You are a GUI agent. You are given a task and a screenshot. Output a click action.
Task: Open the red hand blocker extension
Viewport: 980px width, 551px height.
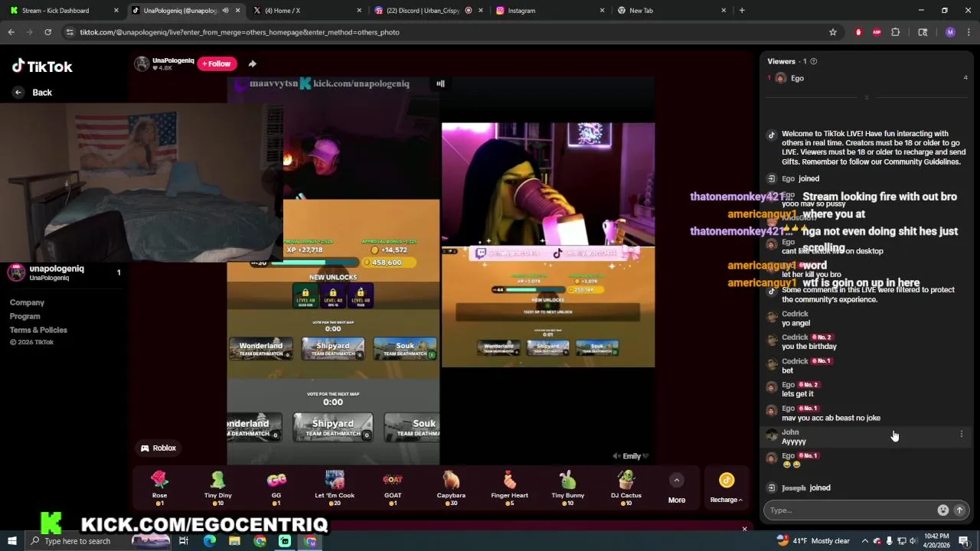point(858,32)
